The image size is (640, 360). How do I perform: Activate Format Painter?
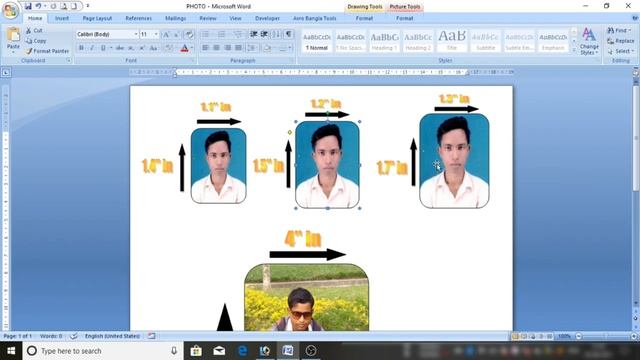tap(47, 51)
